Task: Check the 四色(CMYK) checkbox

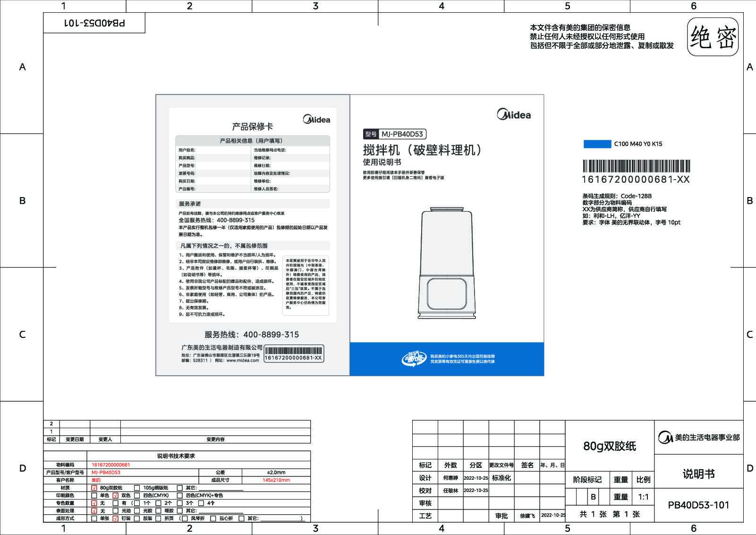Action: coord(137,495)
